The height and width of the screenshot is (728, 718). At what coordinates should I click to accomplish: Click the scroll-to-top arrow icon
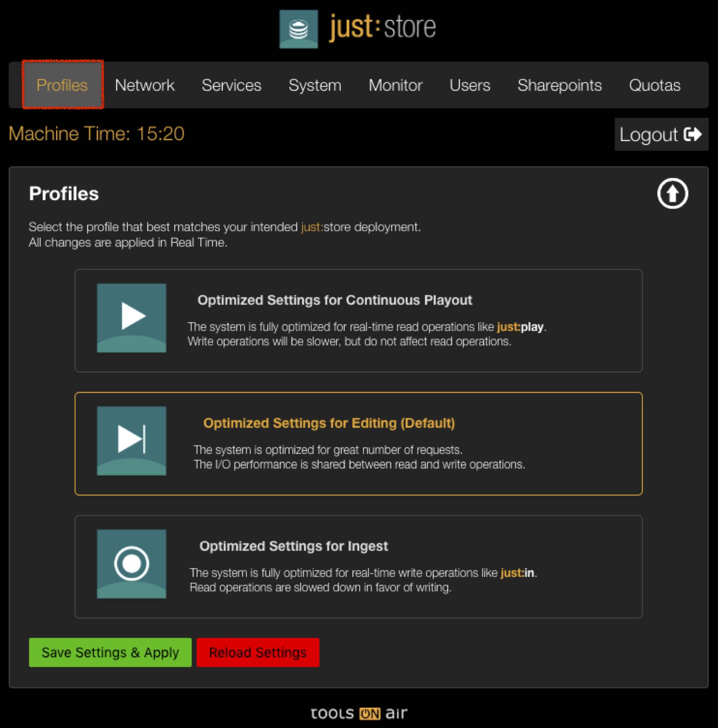pyautogui.click(x=672, y=193)
